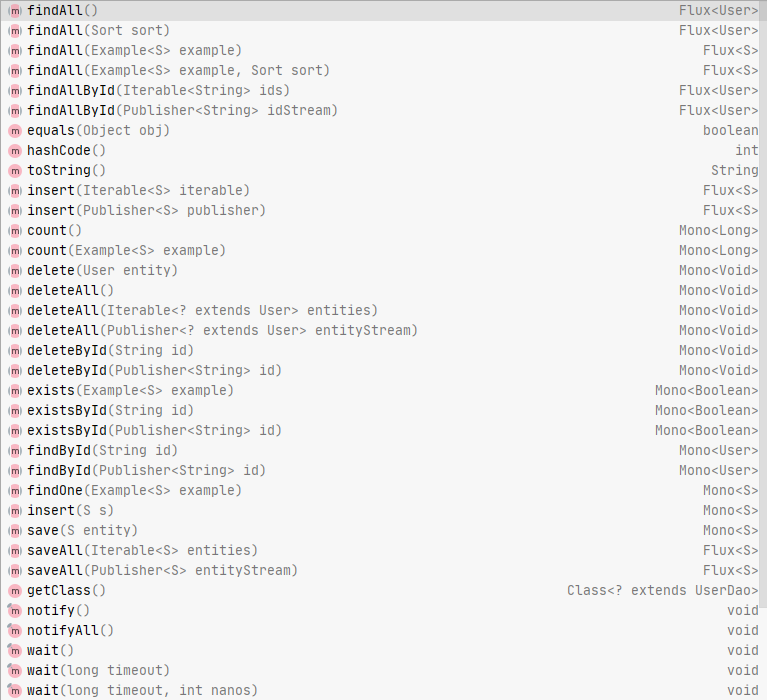Click the method icon next to hashCode()
Viewport: 767px width, 700px height.
click(14, 150)
